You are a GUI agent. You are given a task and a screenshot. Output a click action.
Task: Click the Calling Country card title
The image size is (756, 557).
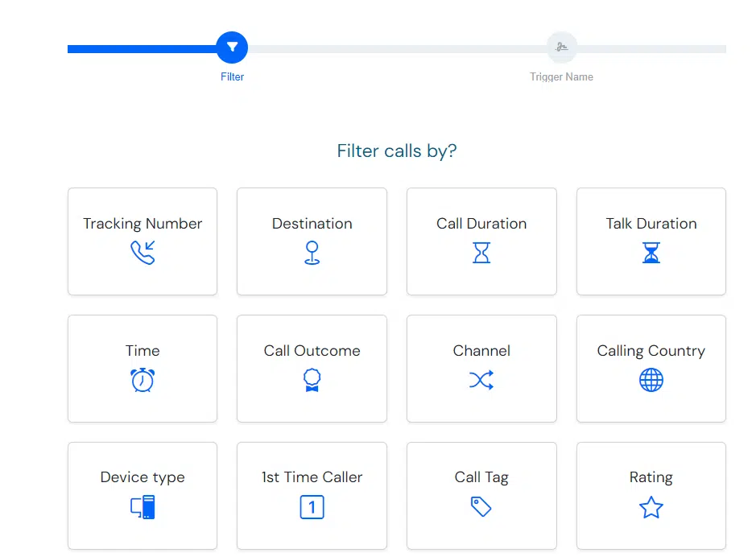651,351
